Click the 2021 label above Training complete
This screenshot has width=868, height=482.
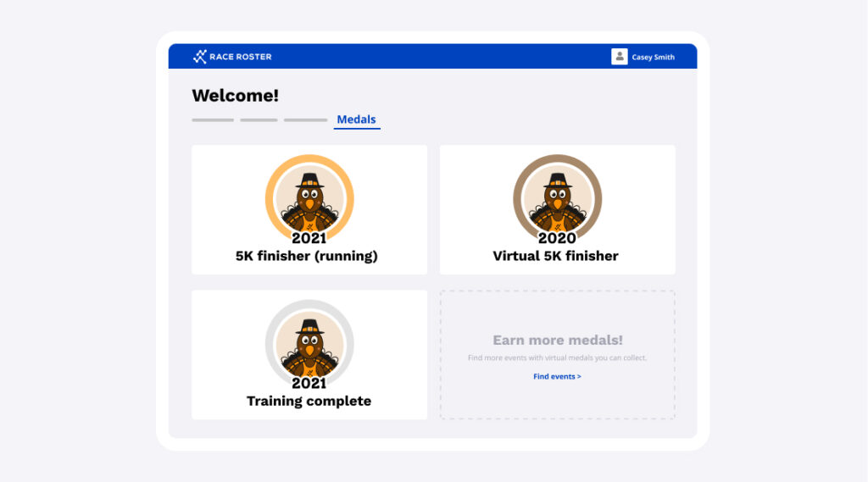pyautogui.click(x=309, y=384)
